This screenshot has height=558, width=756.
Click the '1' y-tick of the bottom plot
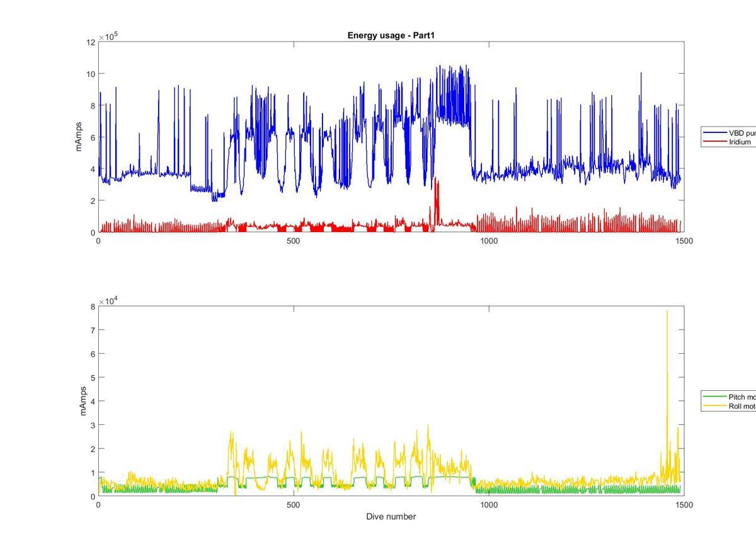pyautogui.click(x=93, y=473)
